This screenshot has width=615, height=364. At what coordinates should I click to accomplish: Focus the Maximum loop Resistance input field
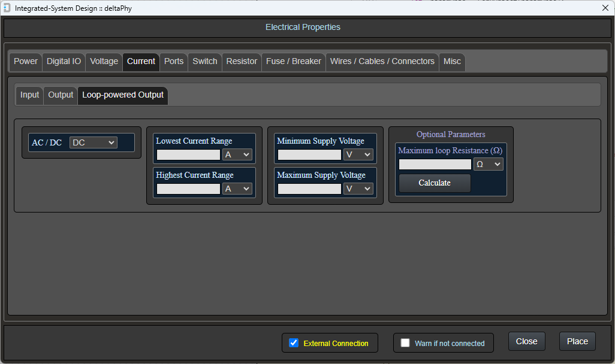[435, 164]
